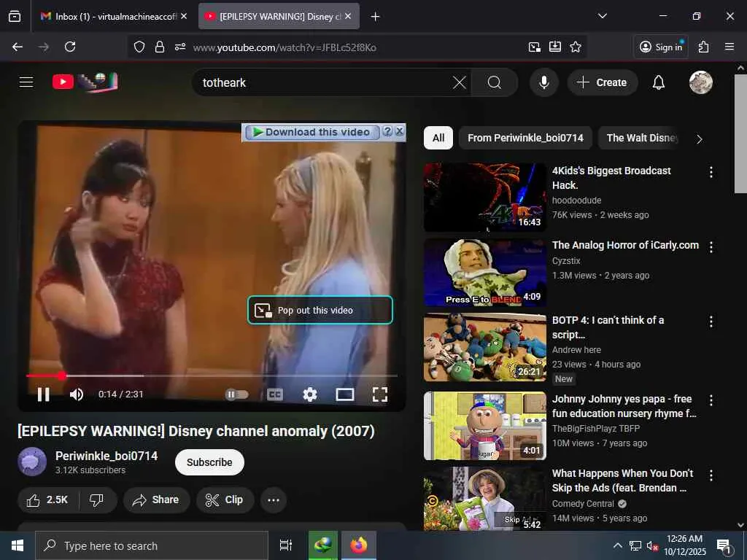Show more filter chips with the right chevron

[699, 139]
